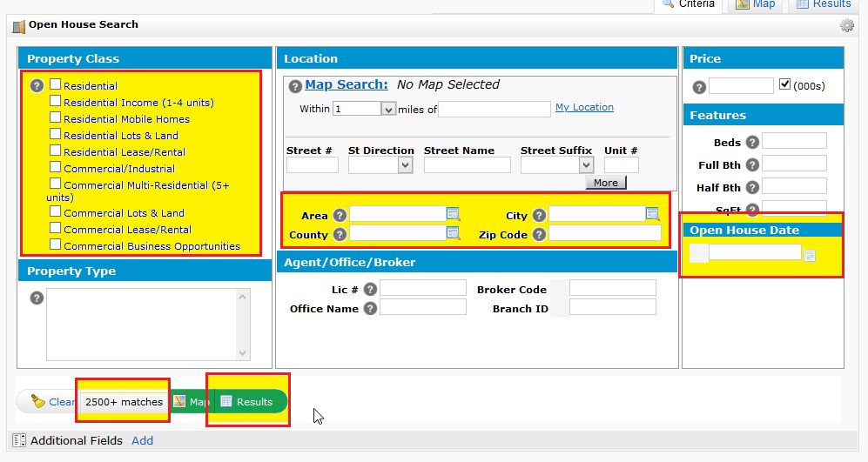The image size is (868, 462).
Task: Check Commercial Multi-Residential (5+ units)
Action: (55, 184)
